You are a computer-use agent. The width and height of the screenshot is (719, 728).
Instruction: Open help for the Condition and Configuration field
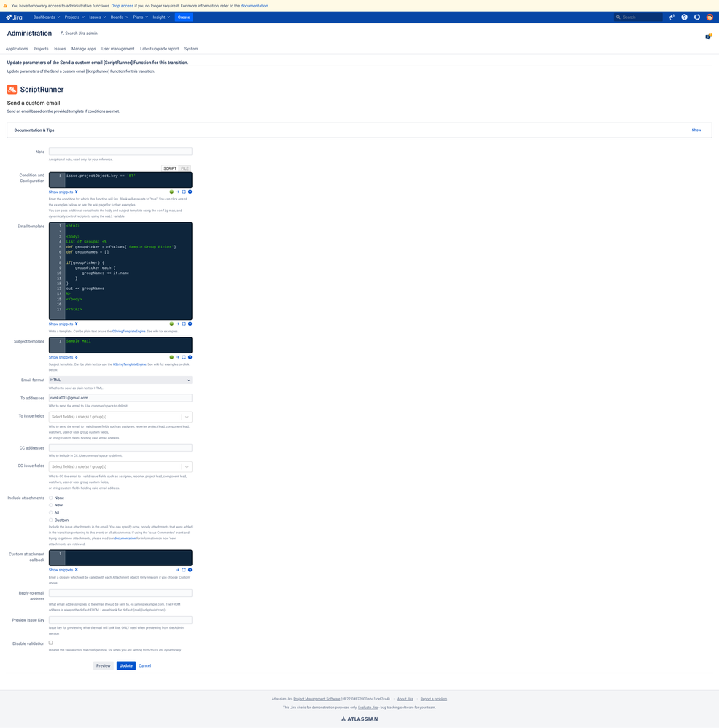[x=190, y=192]
